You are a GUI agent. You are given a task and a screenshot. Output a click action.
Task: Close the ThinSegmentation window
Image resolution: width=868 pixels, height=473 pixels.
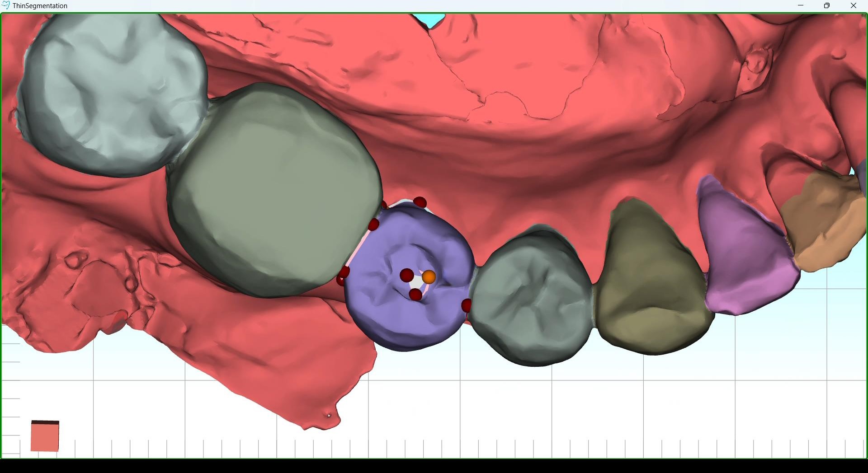coord(854,5)
